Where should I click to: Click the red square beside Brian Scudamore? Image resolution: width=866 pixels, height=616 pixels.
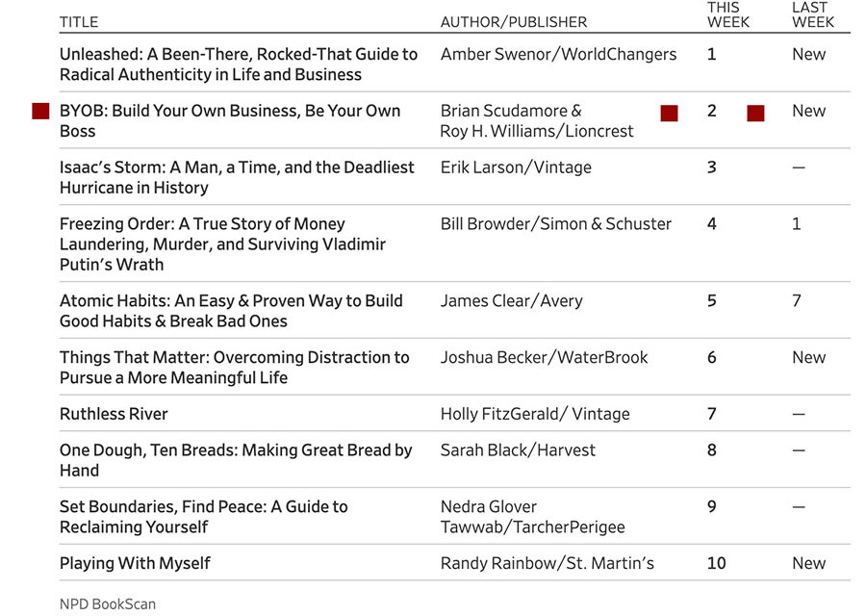(669, 114)
